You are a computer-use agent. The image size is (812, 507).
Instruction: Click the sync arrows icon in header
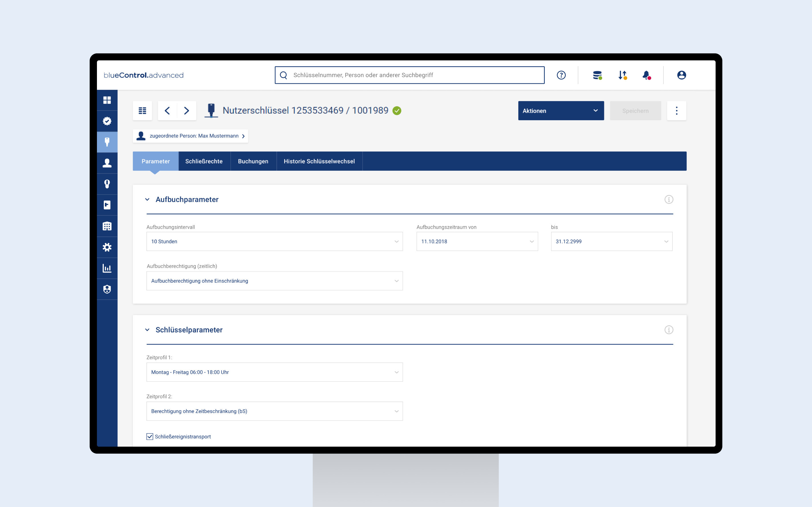(x=622, y=75)
